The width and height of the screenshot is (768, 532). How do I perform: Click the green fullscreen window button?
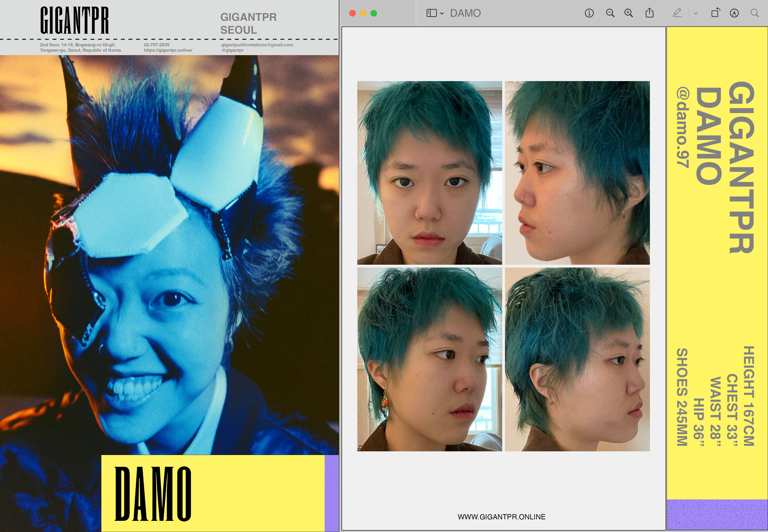tap(374, 13)
